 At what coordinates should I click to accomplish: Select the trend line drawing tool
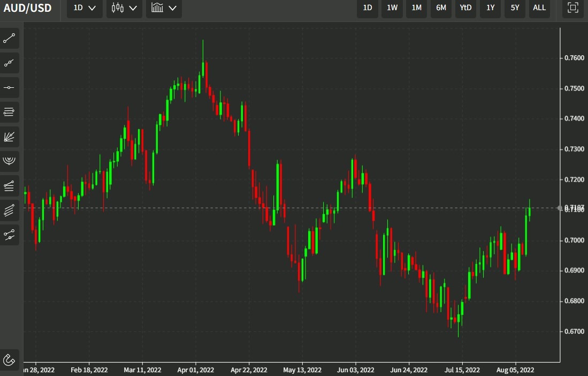(9, 38)
